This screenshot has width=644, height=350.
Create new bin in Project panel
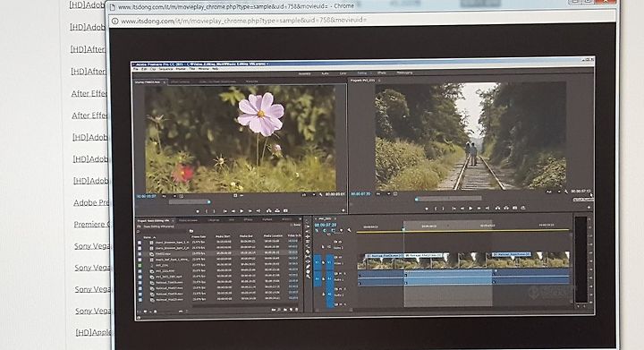[285, 310]
